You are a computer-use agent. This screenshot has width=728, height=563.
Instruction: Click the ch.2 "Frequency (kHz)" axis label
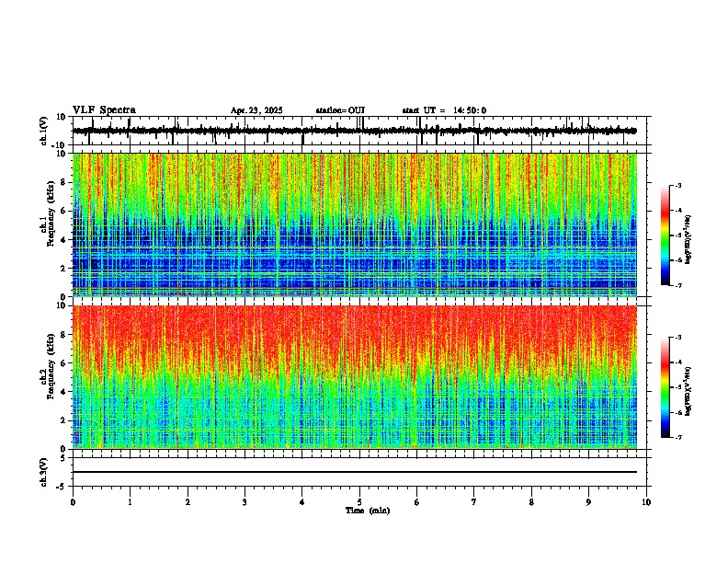pos(51,366)
